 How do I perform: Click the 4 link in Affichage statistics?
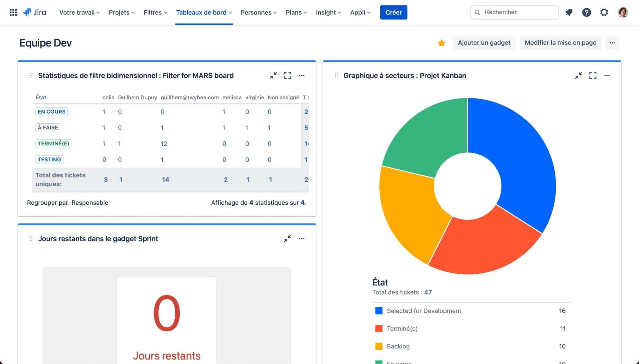[302, 203]
